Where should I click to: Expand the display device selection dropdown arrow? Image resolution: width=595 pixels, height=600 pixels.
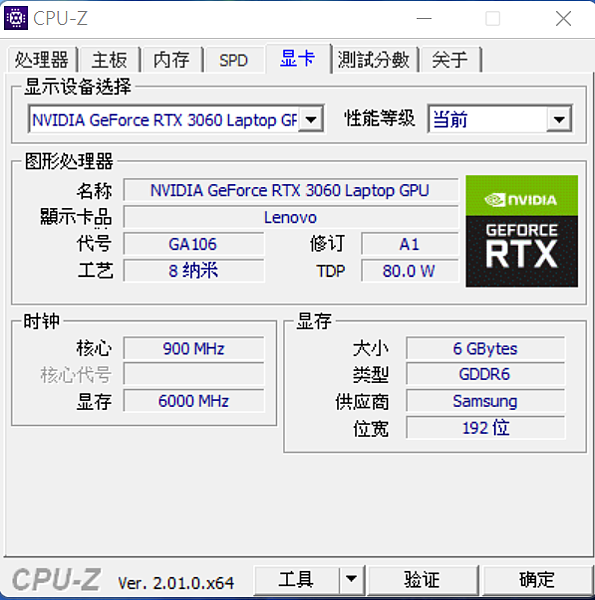[311, 120]
